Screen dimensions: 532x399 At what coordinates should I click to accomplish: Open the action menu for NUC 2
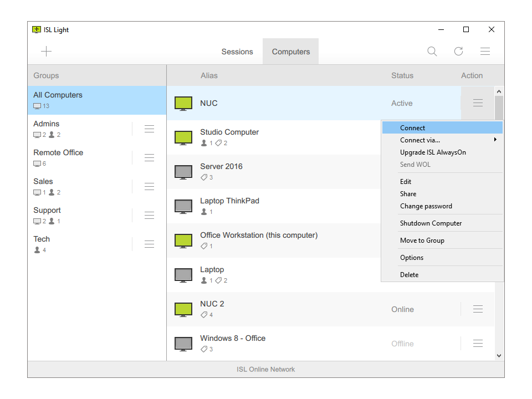point(478,309)
